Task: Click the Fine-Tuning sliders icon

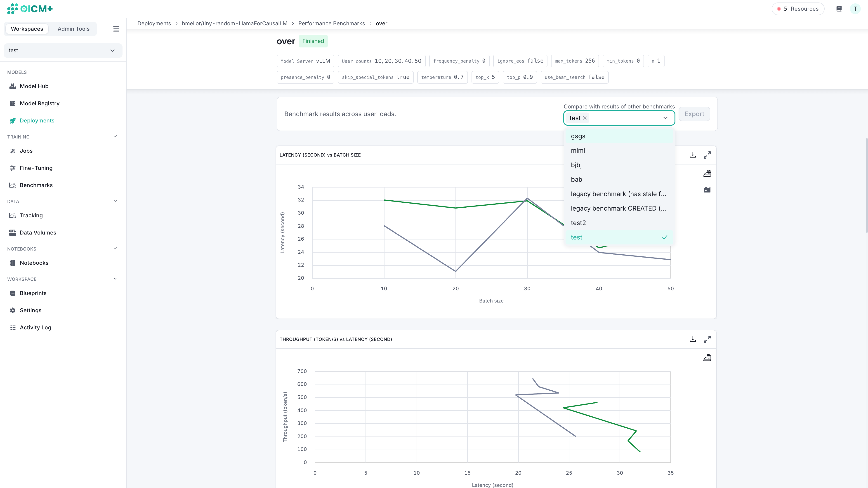Action: tap(12, 168)
